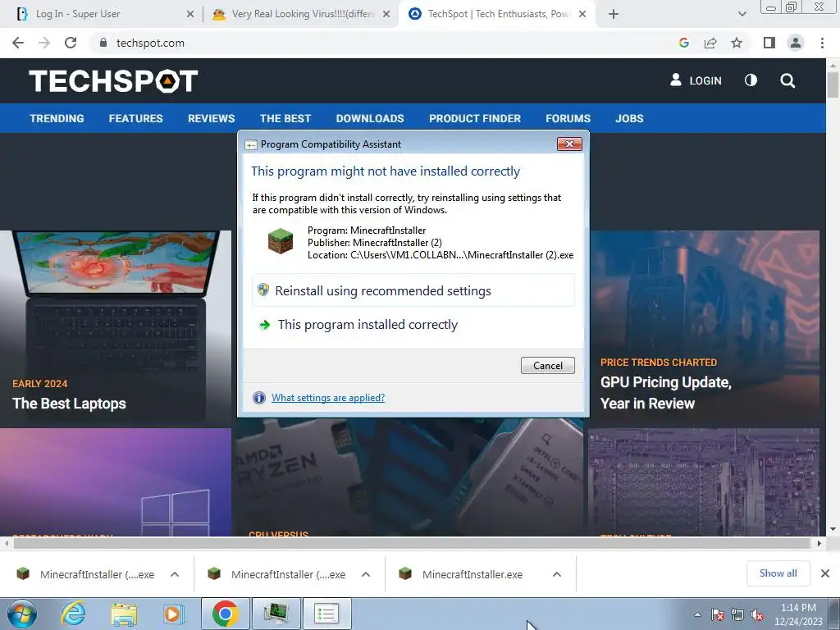Click the purple circuit board thumbnail
This screenshot has width=840, height=630.
pos(704,482)
